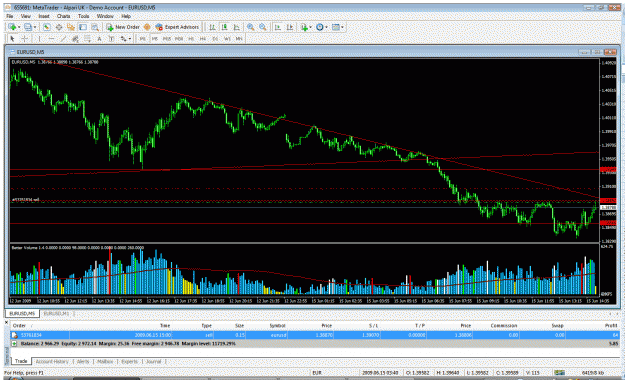The width and height of the screenshot is (625, 380).
Task: Select the Arrows drawing tool
Action: 124,39
